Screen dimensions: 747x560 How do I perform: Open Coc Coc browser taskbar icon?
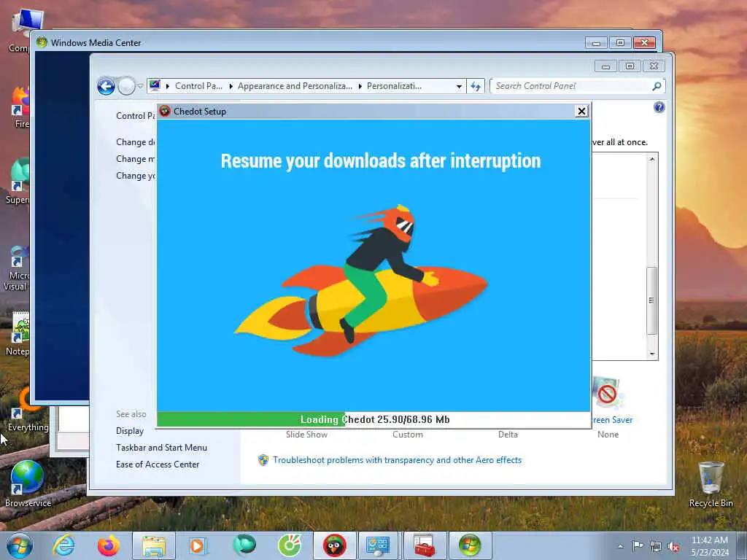pyautogui.click(x=289, y=545)
